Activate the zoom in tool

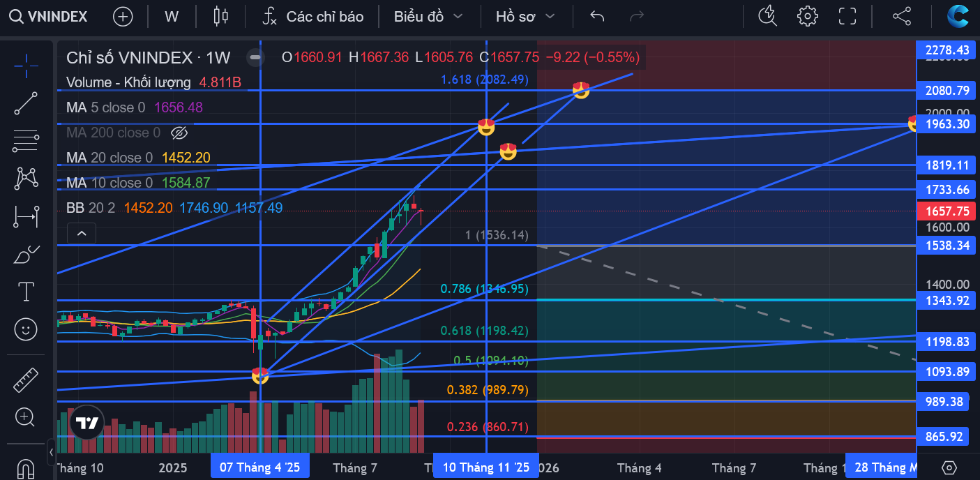click(x=26, y=417)
